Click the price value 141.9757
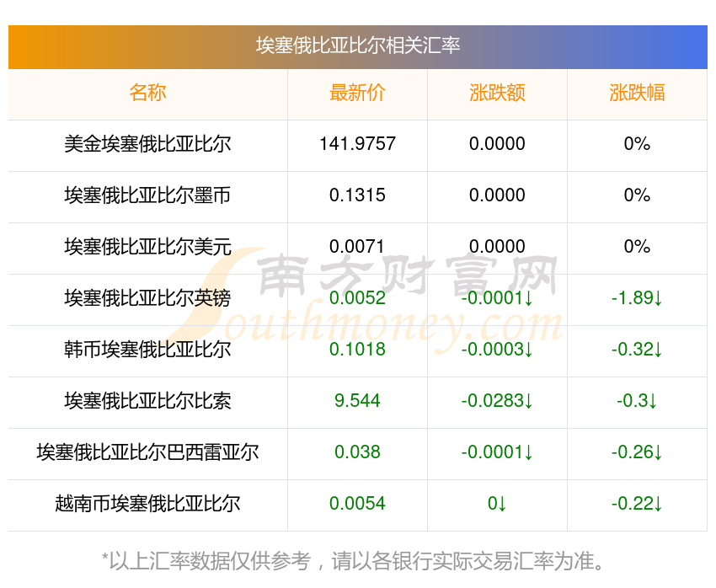 [357, 144]
